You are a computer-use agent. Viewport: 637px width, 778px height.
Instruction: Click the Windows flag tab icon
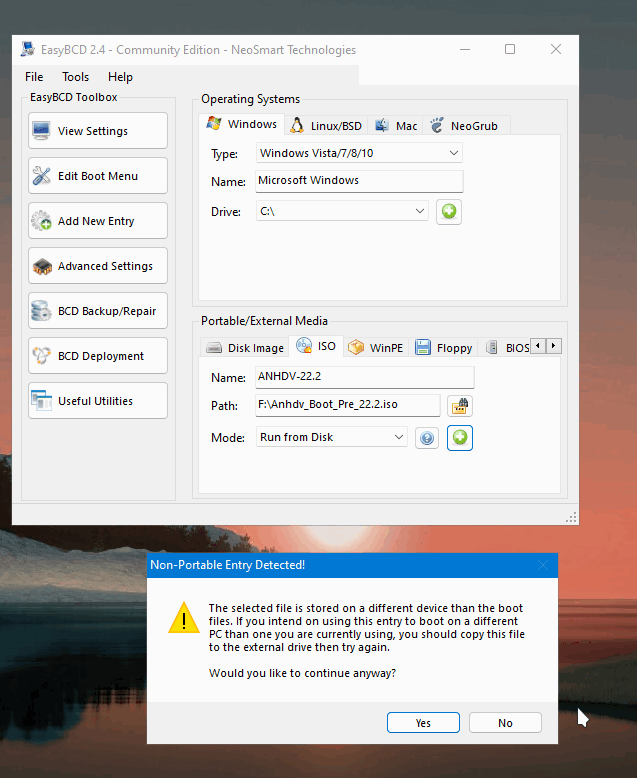point(214,124)
